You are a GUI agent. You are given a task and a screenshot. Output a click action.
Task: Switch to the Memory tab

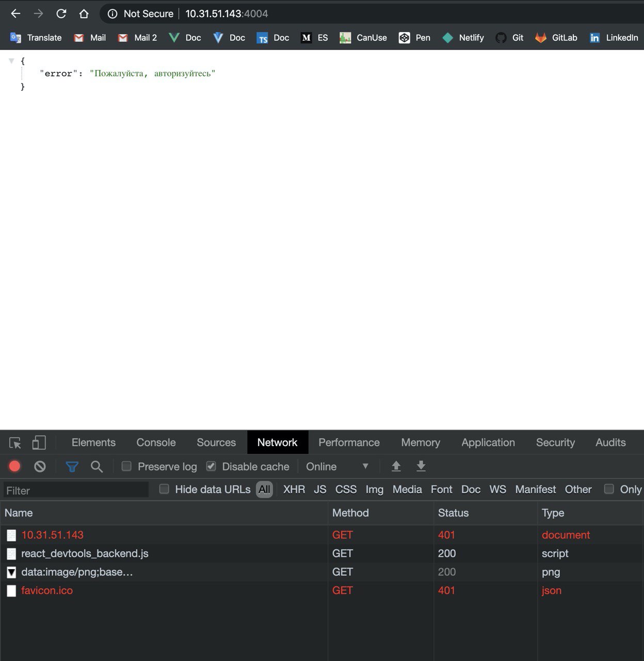click(421, 443)
